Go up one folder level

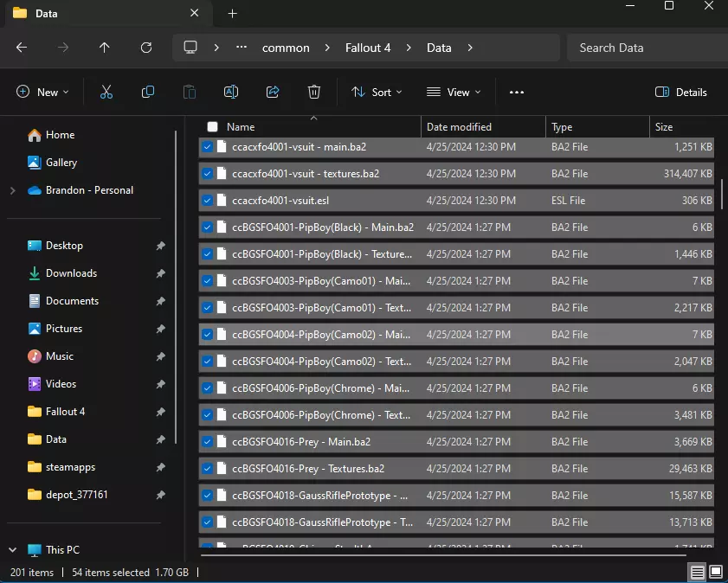[105, 48]
